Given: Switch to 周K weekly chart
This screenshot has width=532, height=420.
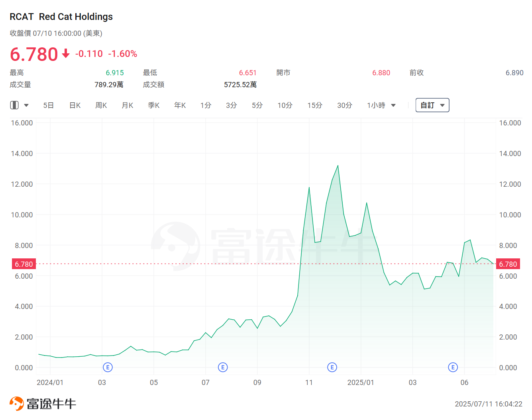Looking at the screenshot, I should click(x=101, y=105).
